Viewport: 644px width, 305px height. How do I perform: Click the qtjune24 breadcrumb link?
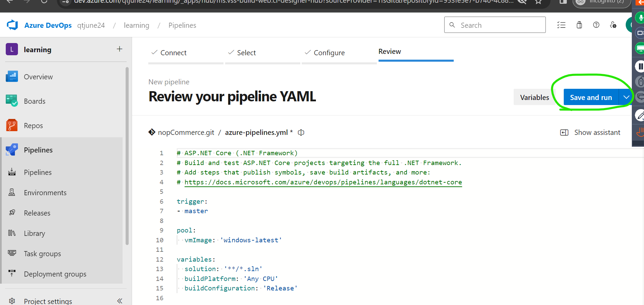coord(91,25)
